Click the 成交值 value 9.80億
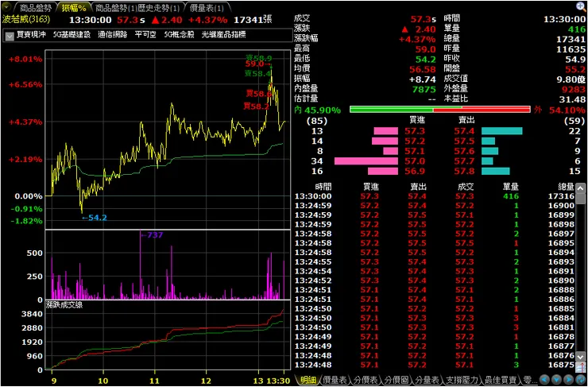This screenshot has width=588, height=387. 570,79
